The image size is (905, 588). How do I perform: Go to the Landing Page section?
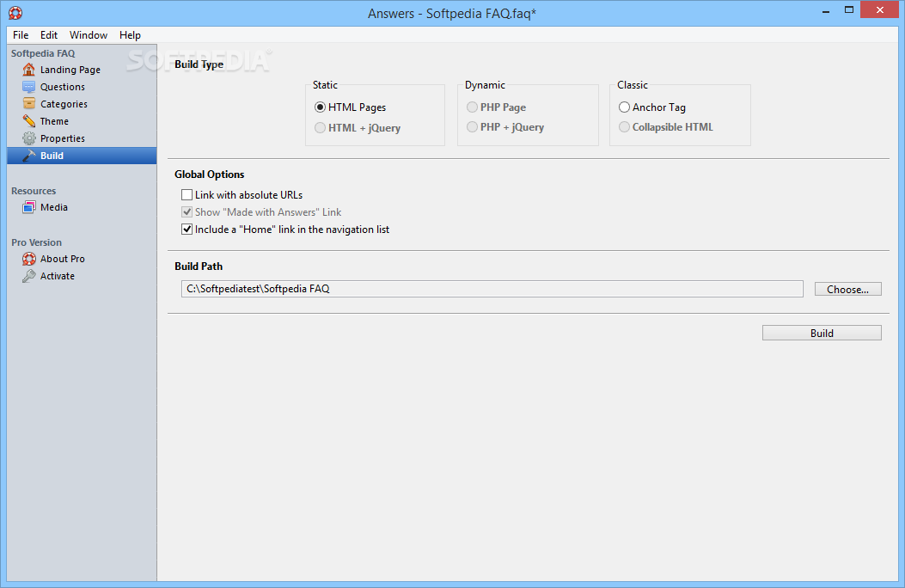point(70,70)
